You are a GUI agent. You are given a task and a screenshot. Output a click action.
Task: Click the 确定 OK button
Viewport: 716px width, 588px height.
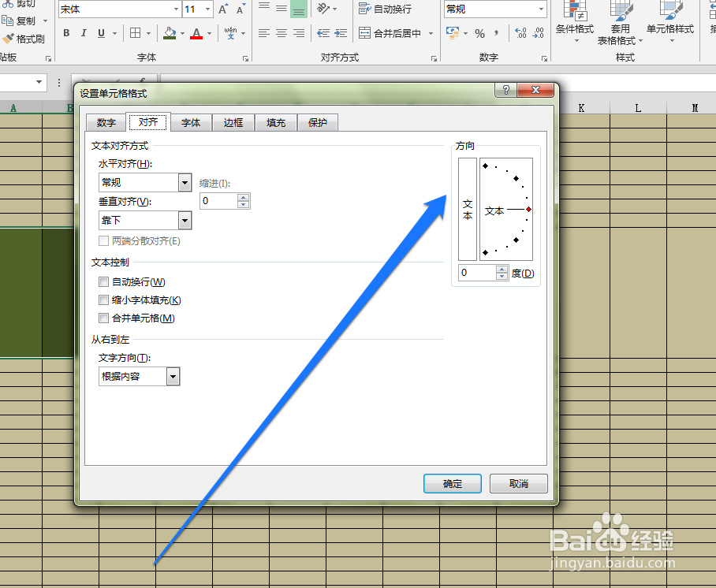pos(452,483)
